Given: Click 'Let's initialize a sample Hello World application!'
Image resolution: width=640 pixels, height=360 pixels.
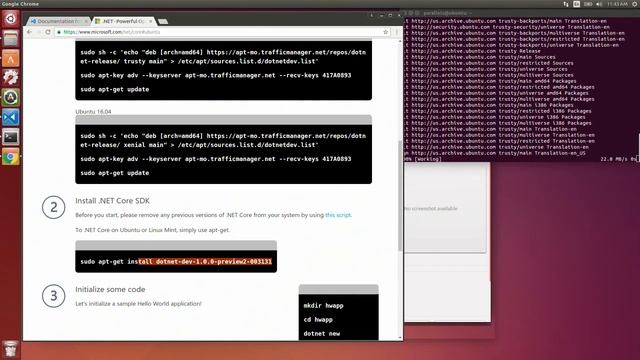Looking at the screenshot, I should pos(138,304).
